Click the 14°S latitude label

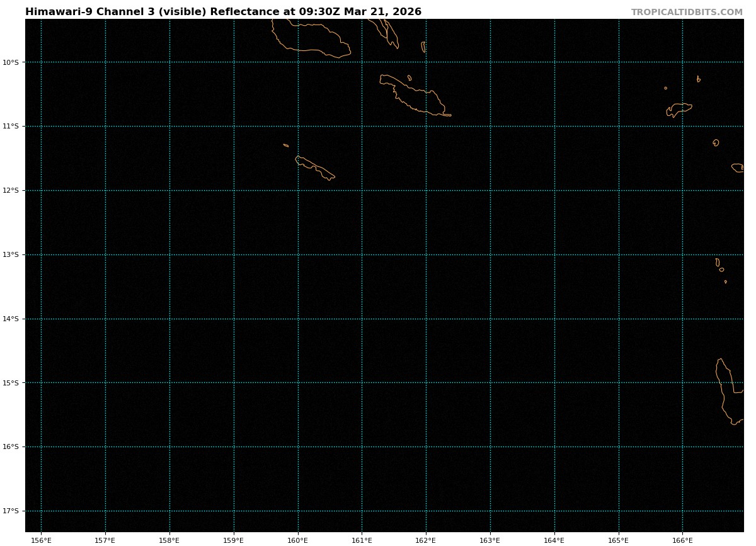11,319
